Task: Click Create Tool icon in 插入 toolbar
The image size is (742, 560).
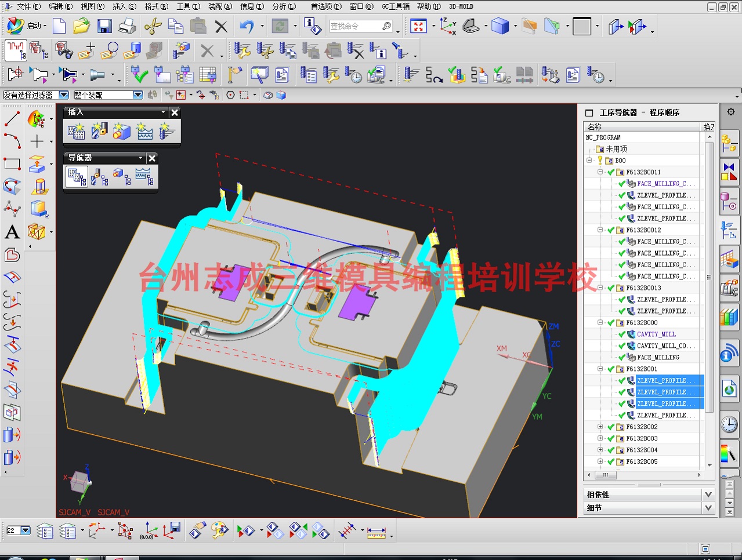Action: click(x=99, y=131)
